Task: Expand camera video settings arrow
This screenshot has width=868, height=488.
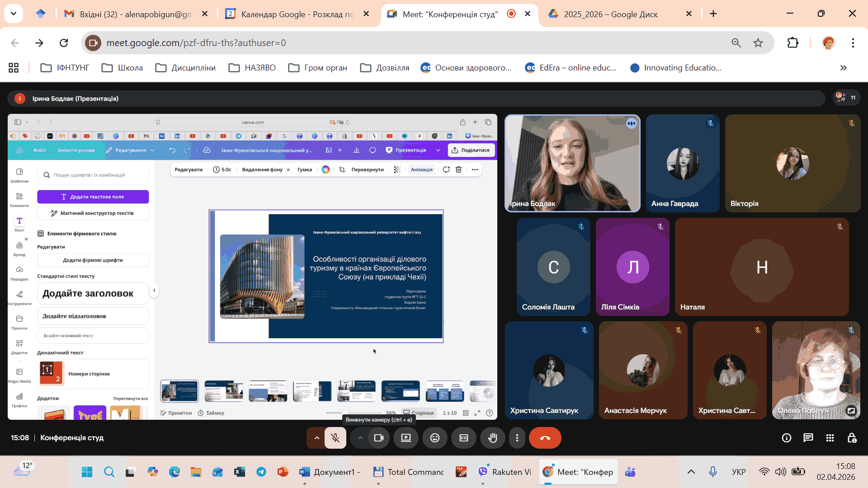Action: (x=360, y=438)
